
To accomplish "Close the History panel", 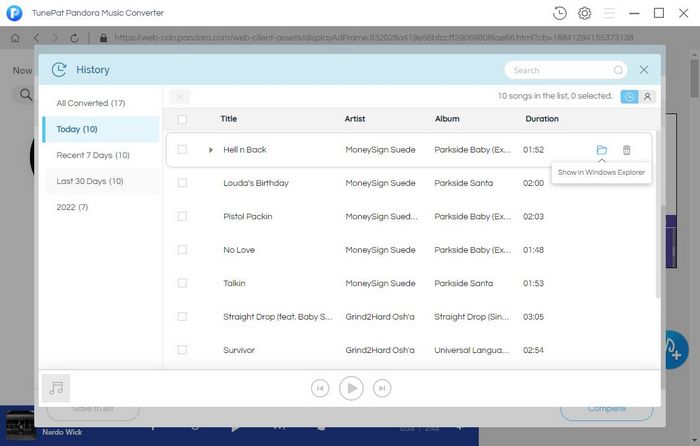I will pos(644,70).
